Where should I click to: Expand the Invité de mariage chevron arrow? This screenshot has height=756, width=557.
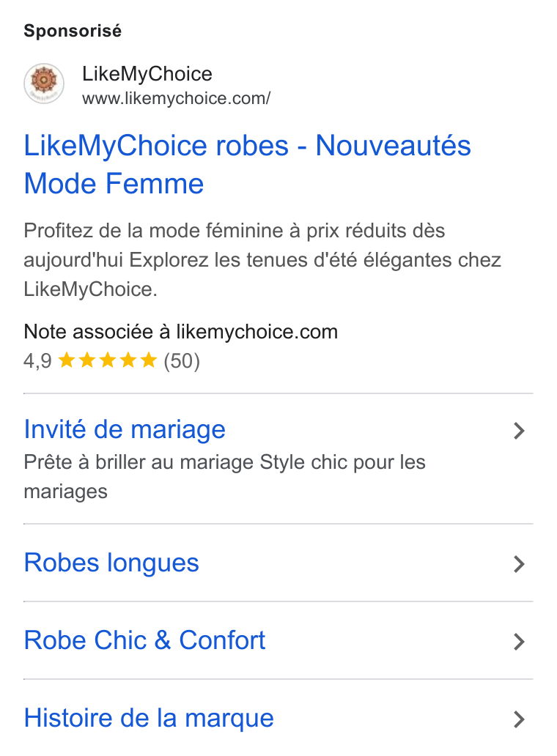pos(519,431)
